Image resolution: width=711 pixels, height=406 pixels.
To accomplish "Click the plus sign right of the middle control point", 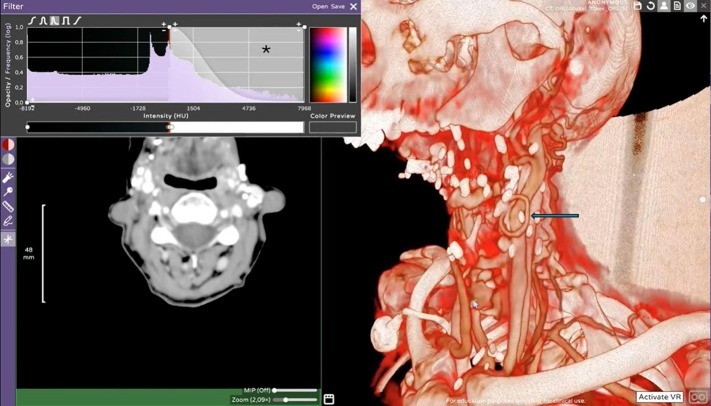I will [x=175, y=24].
